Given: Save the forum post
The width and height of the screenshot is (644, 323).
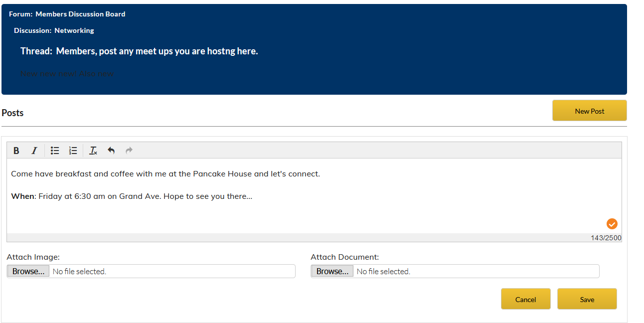Looking at the screenshot, I should point(587,299).
